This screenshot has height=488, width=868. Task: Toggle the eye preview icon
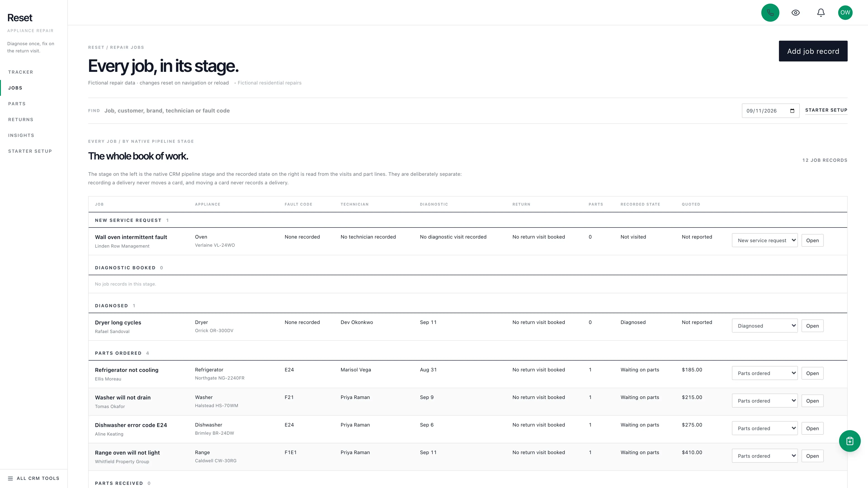796,12
